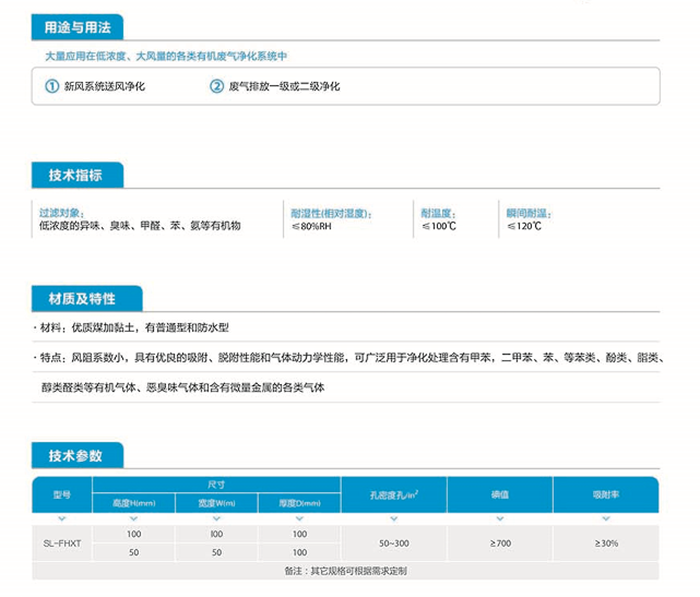Click the chevron arrow under 宽度W(m) column

pyautogui.click(x=216, y=519)
